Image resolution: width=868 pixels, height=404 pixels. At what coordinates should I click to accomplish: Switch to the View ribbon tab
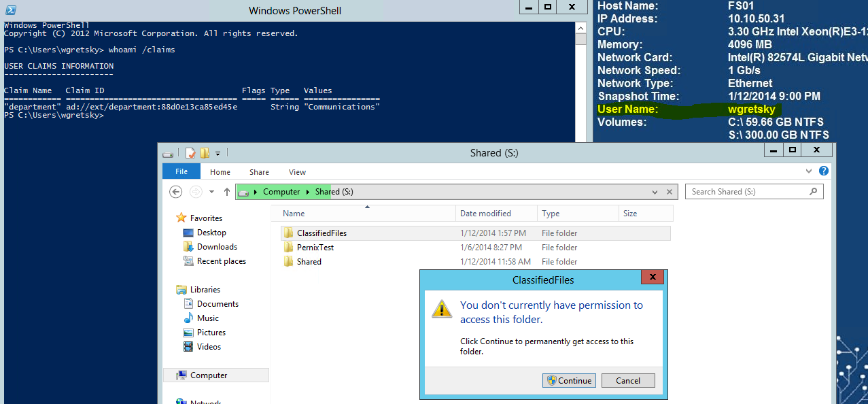coord(297,172)
